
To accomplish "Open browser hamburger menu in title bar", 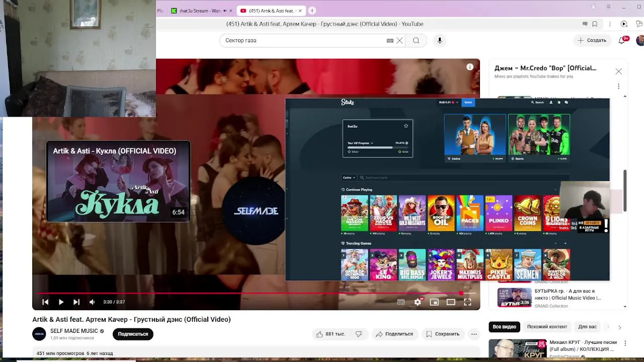I will [x=608, y=7].
